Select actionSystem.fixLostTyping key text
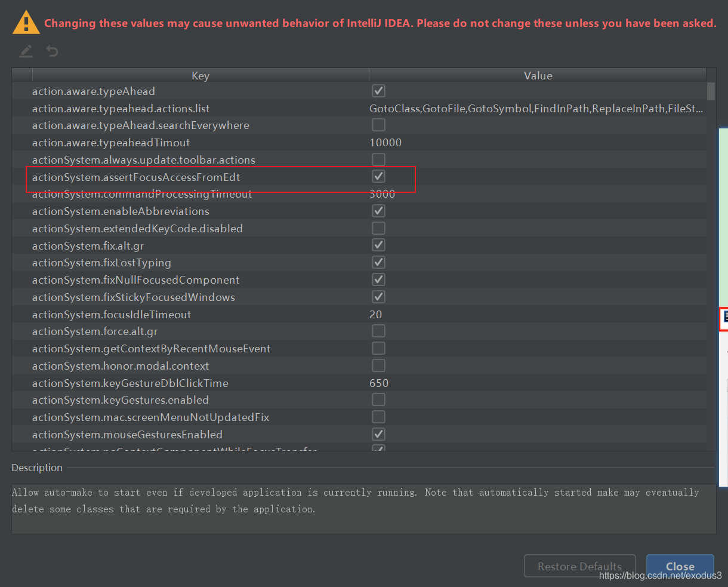Screen dimensions: 728x587 pos(101,263)
